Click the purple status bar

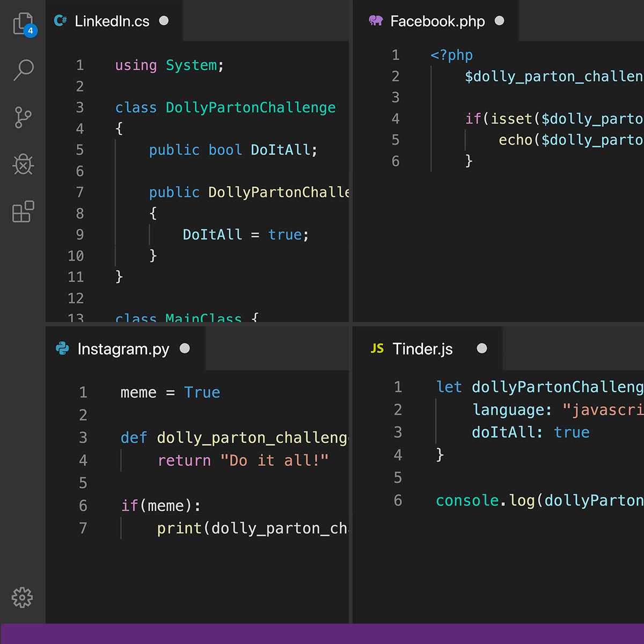click(x=322, y=633)
